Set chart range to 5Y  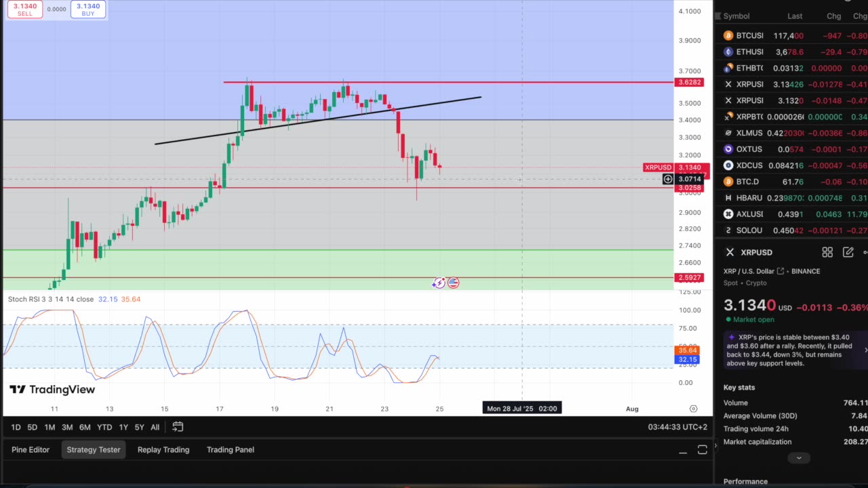tap(139, 427)
